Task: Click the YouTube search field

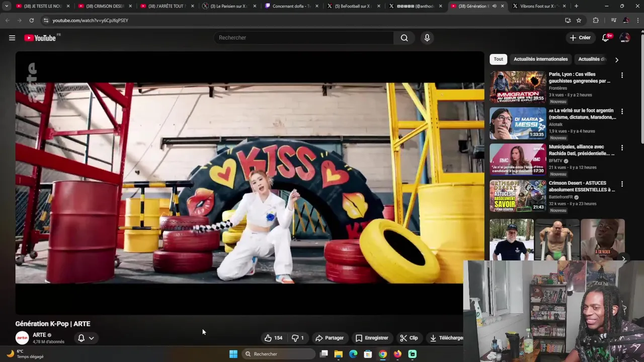Action: 304,38
